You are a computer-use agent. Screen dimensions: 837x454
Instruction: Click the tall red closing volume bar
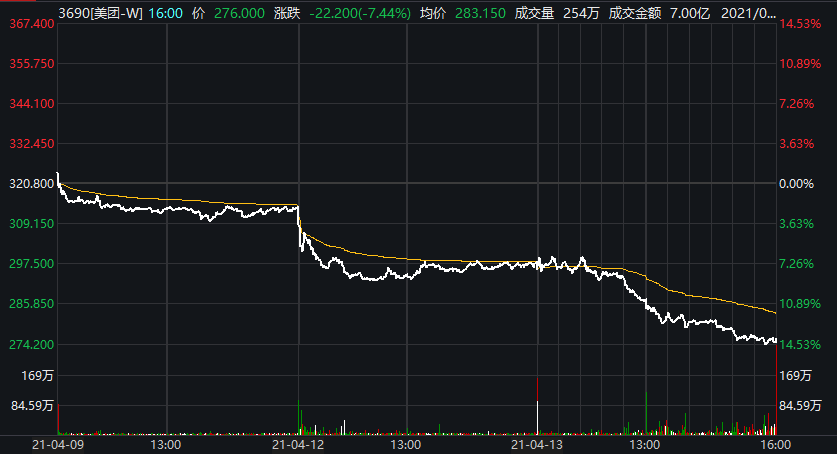[x=776, y=389]
